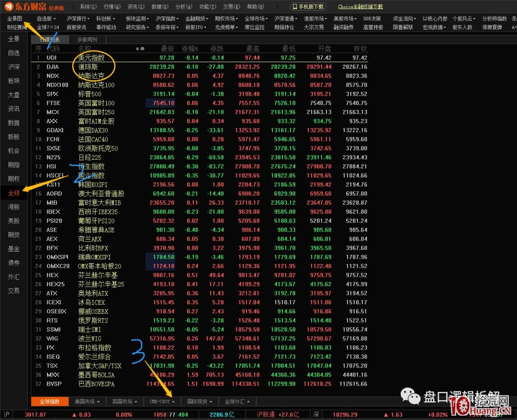This screenshot has height=420, width=517.
Task: Open 停牌复牌
Action: tap(492, 27)
